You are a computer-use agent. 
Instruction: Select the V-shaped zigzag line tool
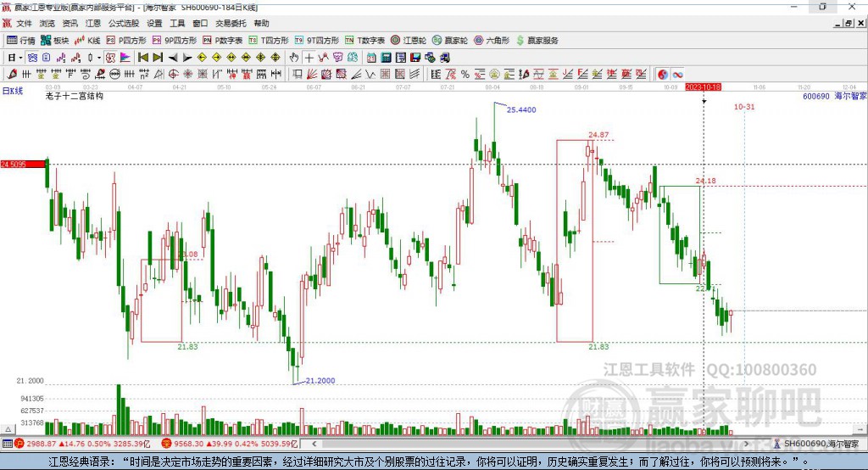(370, 75)
